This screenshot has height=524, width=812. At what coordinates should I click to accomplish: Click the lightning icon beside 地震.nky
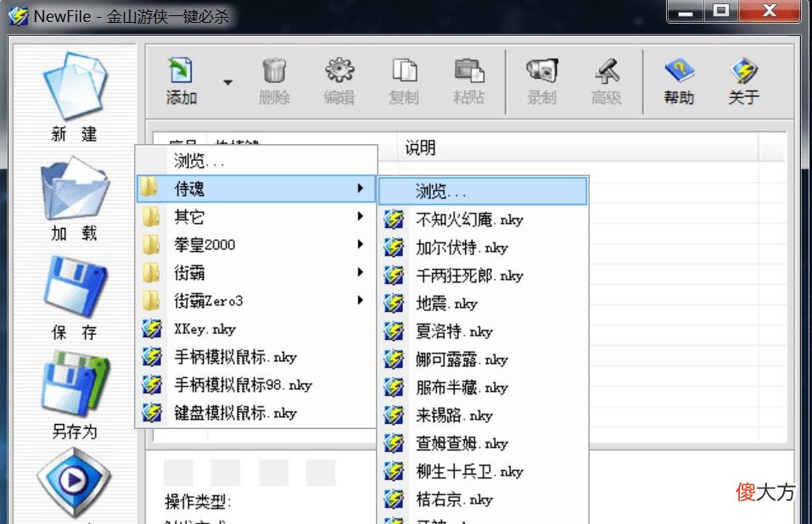394,304
